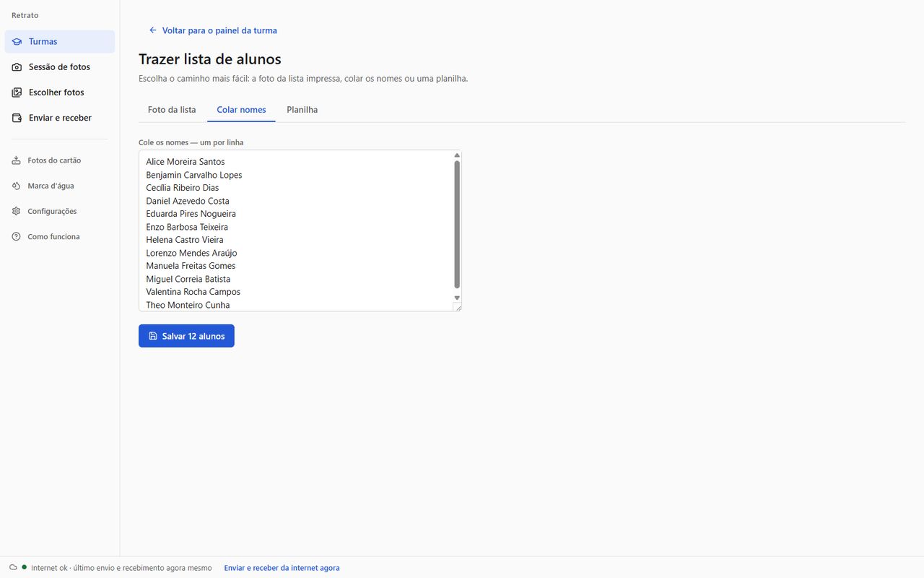
Task: Open Enviar e receber section
Action: pos(60,118)
